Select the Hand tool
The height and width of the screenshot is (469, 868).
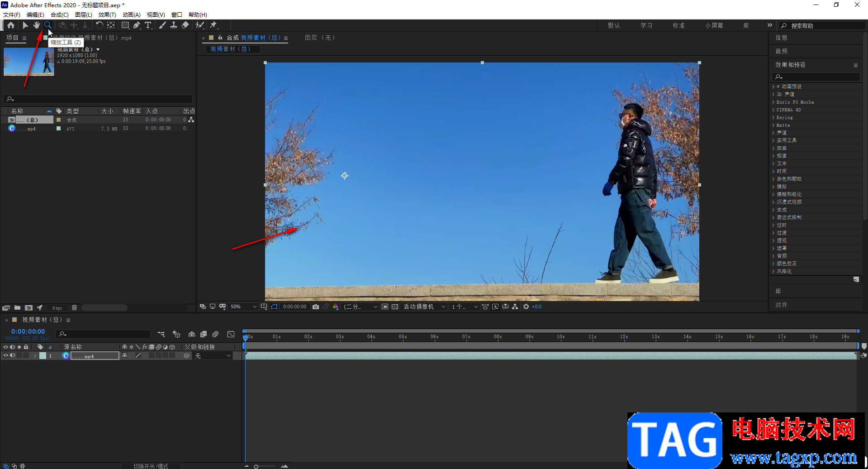(36, 25)
